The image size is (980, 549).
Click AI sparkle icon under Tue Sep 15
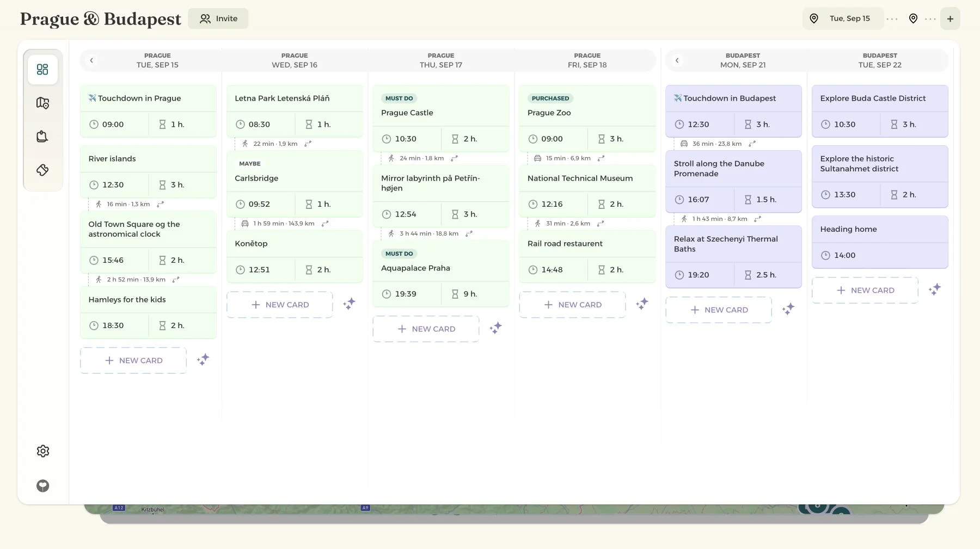(203, 360)
